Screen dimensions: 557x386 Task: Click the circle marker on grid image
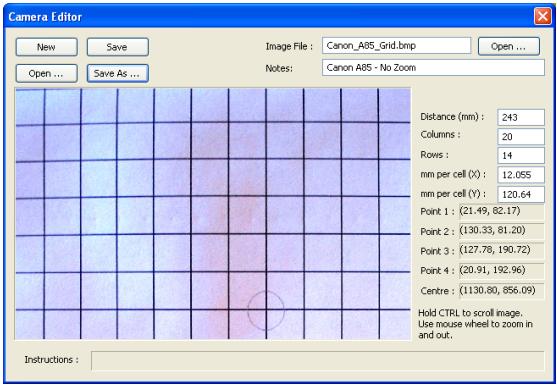click(x=266, y=310)
